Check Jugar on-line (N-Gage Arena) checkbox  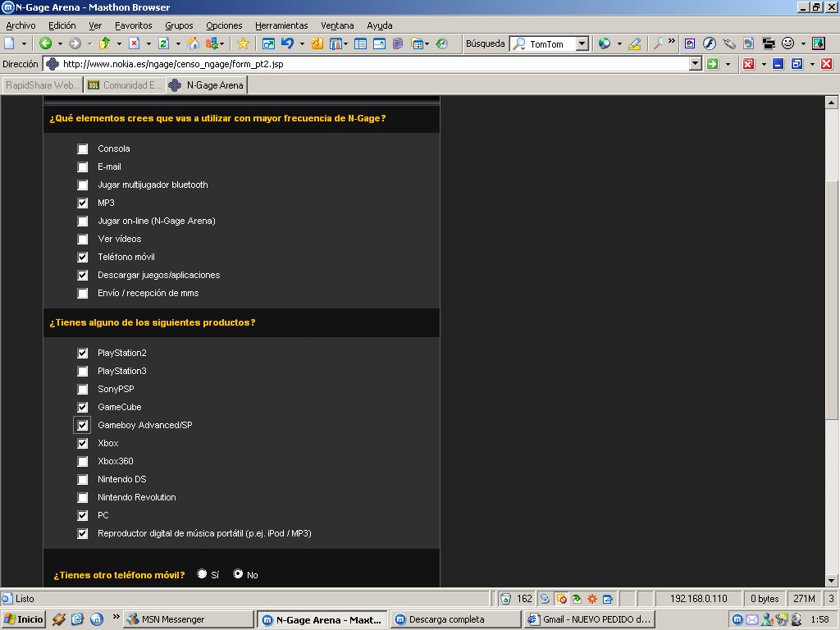click(83, 221)
